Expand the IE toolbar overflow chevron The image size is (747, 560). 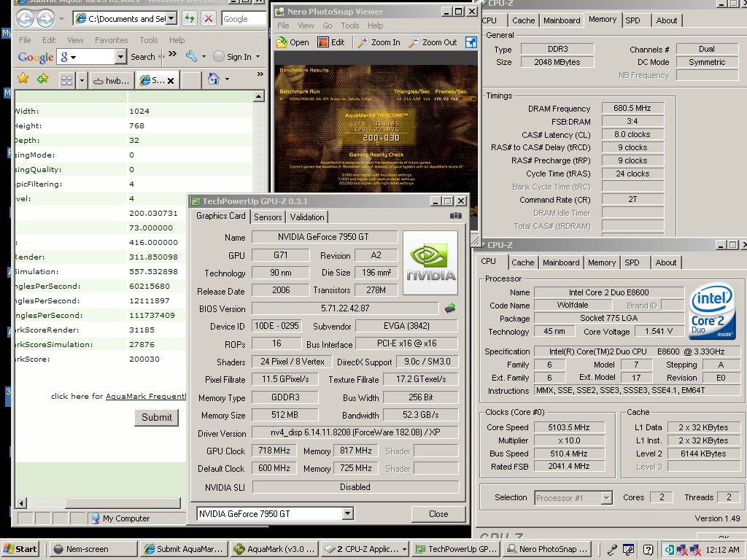point(260,74)
